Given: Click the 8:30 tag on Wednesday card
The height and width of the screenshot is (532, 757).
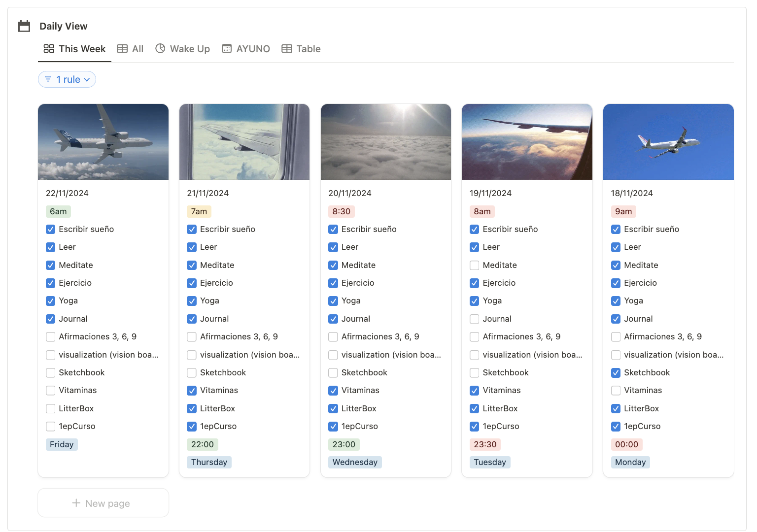Looking at the screenshot, I should point(342,211).
